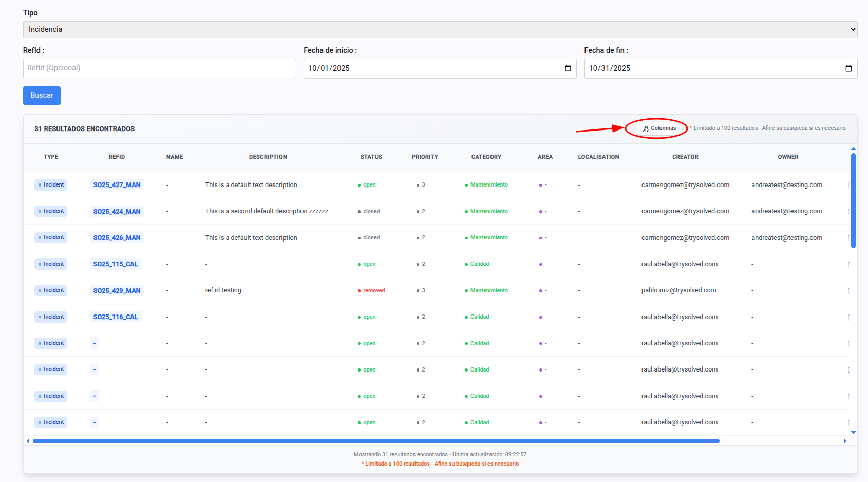This screenshot has width=868, height=482.
Task: Open the SO25_429_MAN reference link
Action: (117, 291)
